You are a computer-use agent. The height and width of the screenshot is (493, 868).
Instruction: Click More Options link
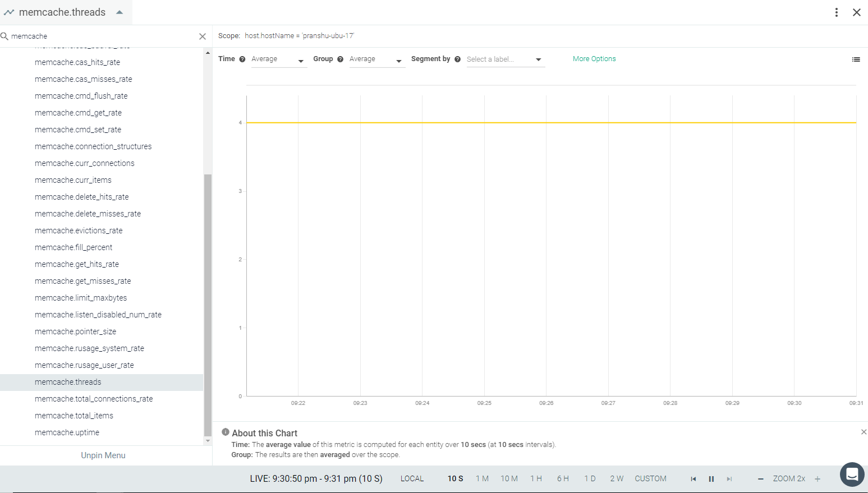point(594,59)
